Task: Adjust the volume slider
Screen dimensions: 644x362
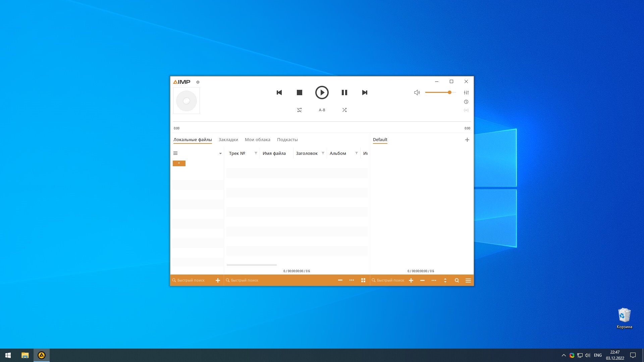Action: click(x=440, y=93)
